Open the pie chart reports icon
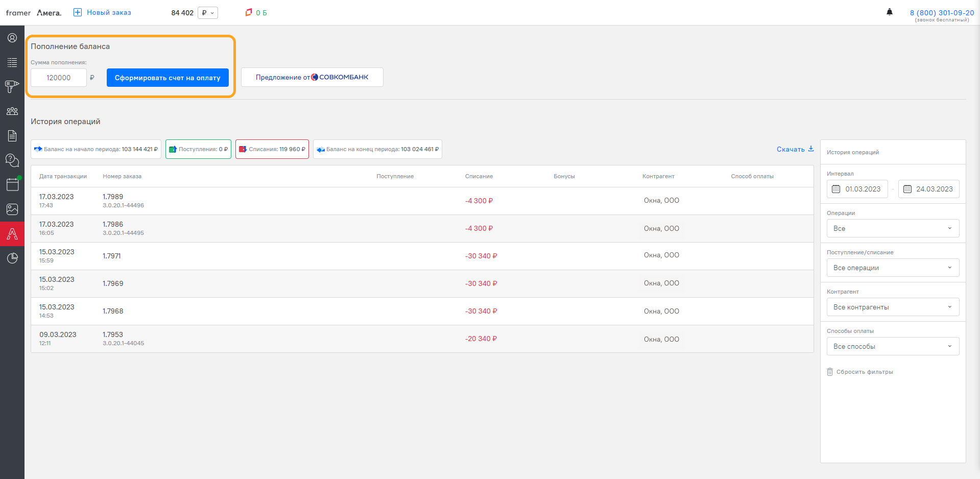Viewport: 980px width, 479px height. point(12,258)
